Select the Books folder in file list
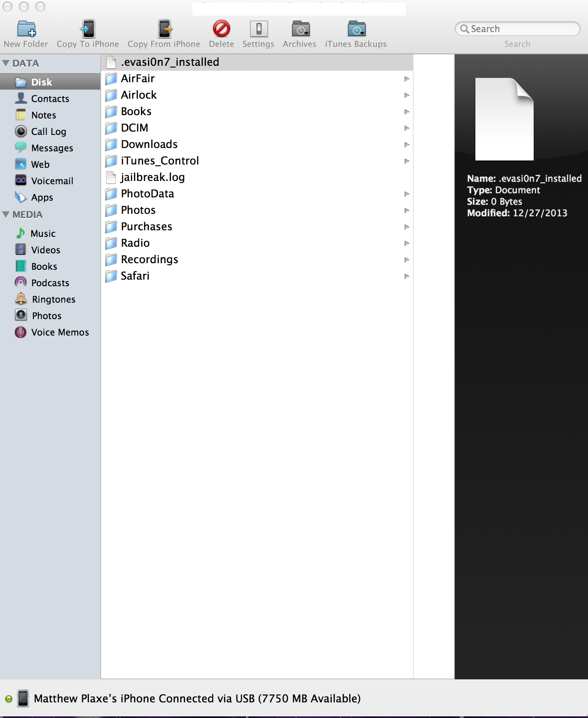The image size is (588, 718). tap(257, 111)
